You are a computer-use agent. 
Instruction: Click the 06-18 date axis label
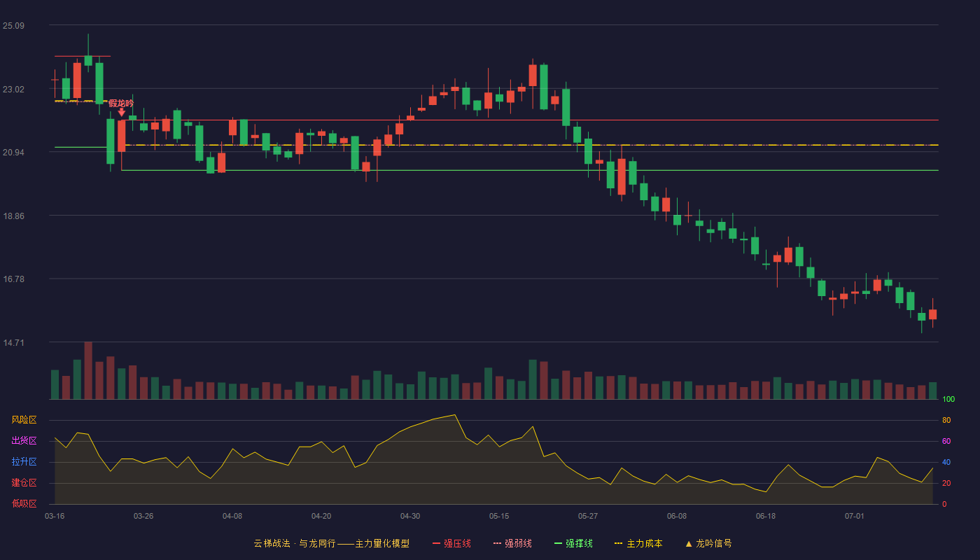pyautogui.click(x=766, y=516)
